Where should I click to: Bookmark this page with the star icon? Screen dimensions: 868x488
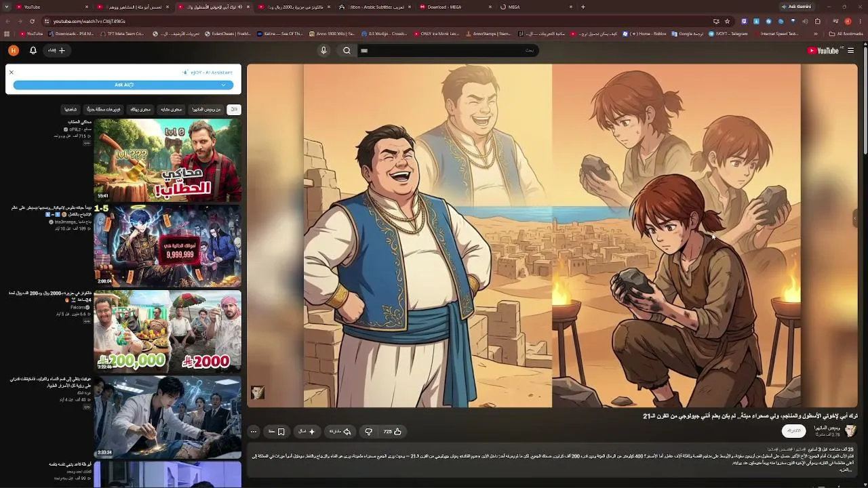tap(727, 21)
